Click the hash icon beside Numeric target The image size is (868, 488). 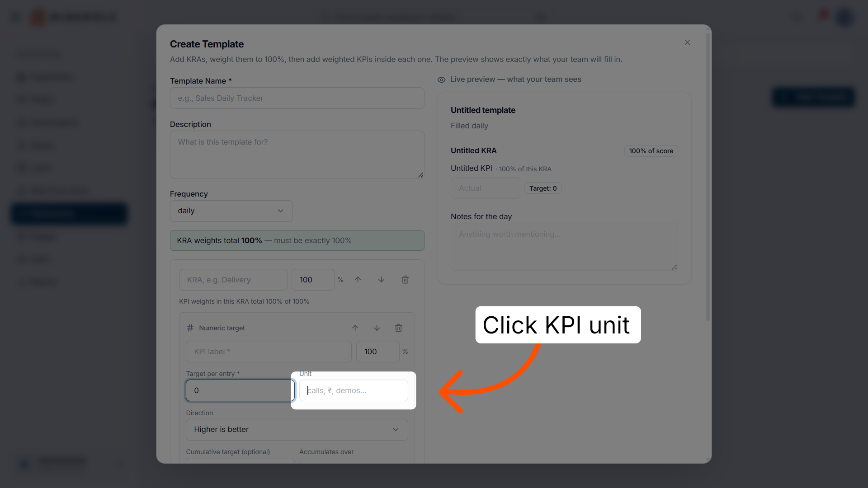[190, 328]
